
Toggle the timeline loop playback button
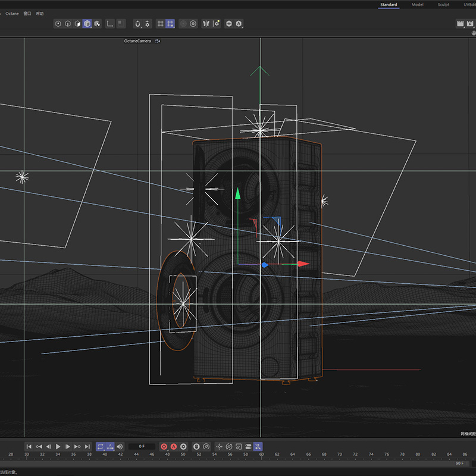tap(100, 446)
